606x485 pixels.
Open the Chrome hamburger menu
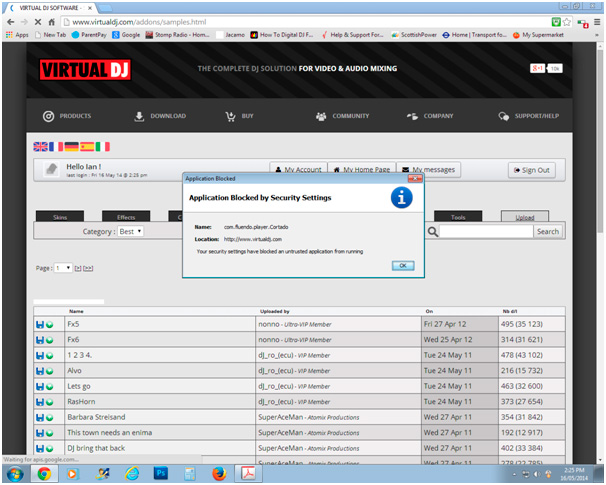click(597, 22)
